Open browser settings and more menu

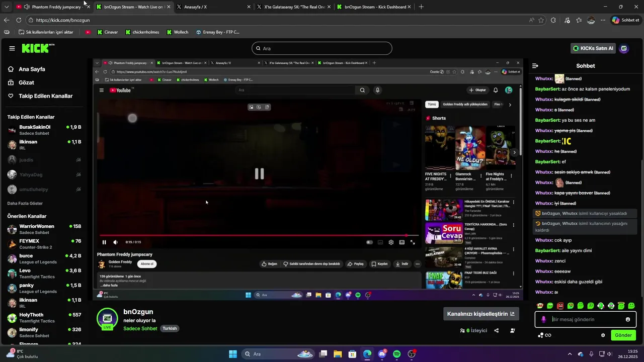(x=603, y=20)
